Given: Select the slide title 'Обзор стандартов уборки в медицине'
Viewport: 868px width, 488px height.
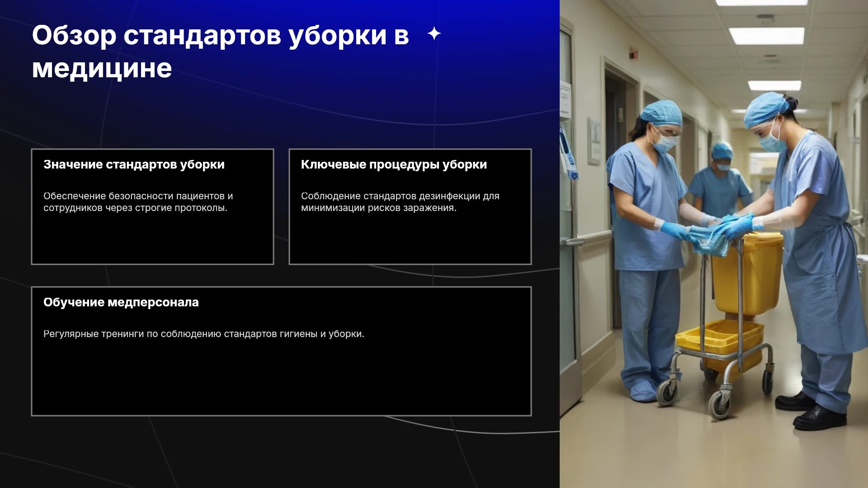Looking at the screenshot, I should click(220, 52).
